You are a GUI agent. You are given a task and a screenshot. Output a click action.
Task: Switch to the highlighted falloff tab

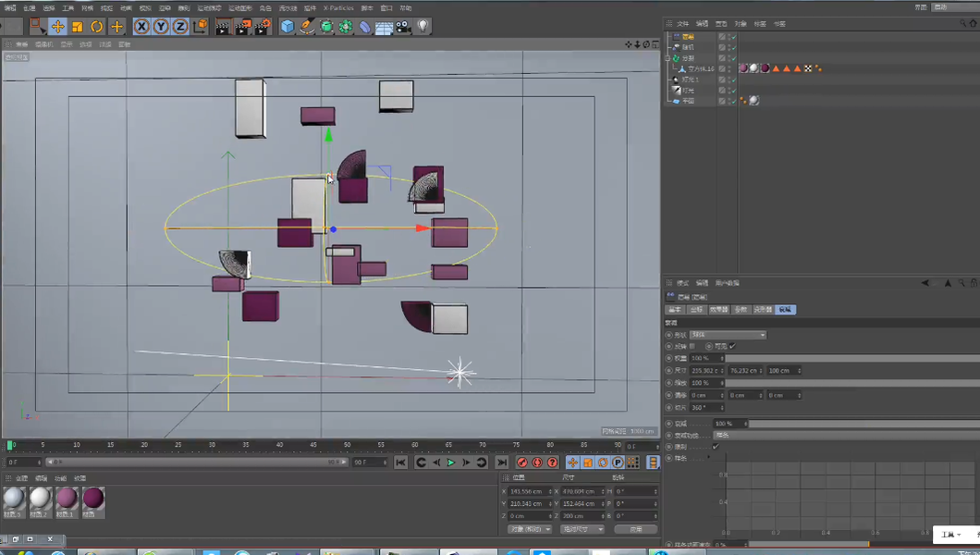tap(784, 310)
